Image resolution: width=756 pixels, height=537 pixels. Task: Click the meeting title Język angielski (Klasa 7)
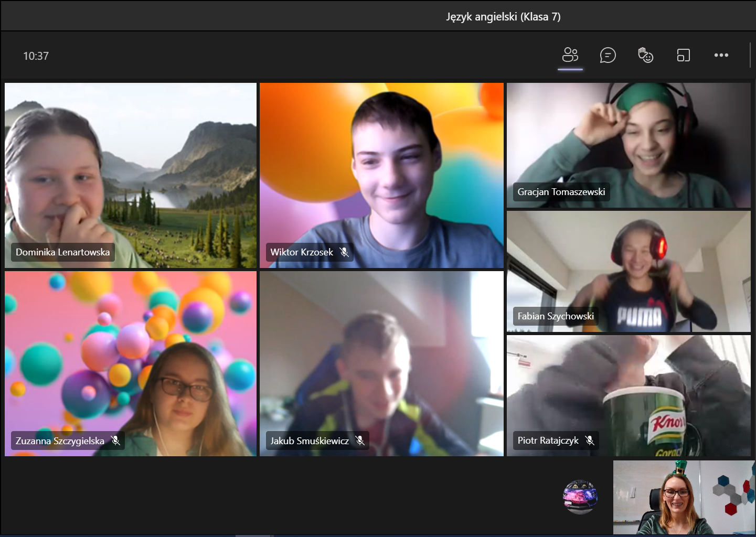[503, 17]
